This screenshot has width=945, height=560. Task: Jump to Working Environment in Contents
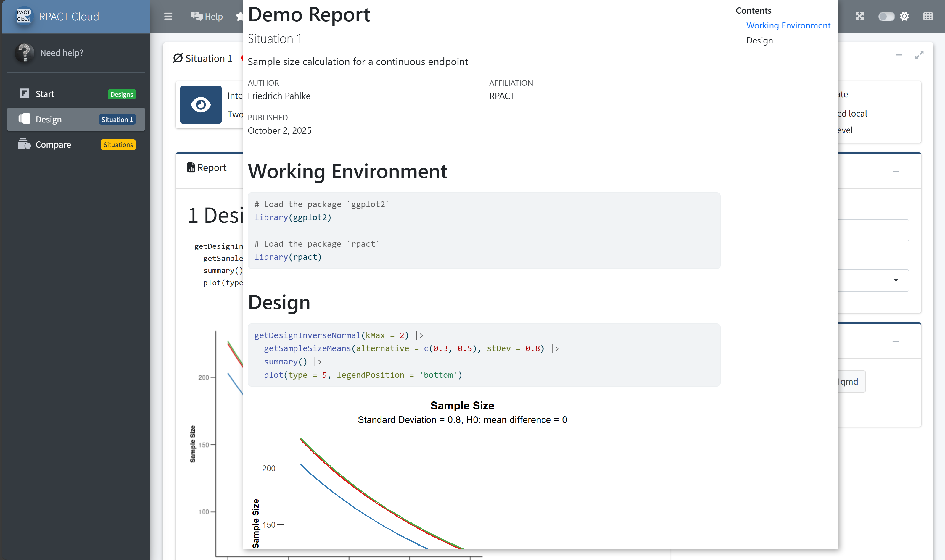[788, 25]
